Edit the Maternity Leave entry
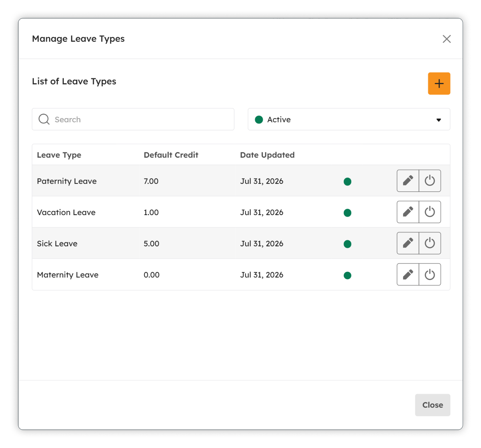Screen dimensions: 481x448 (x=408, y=274)
